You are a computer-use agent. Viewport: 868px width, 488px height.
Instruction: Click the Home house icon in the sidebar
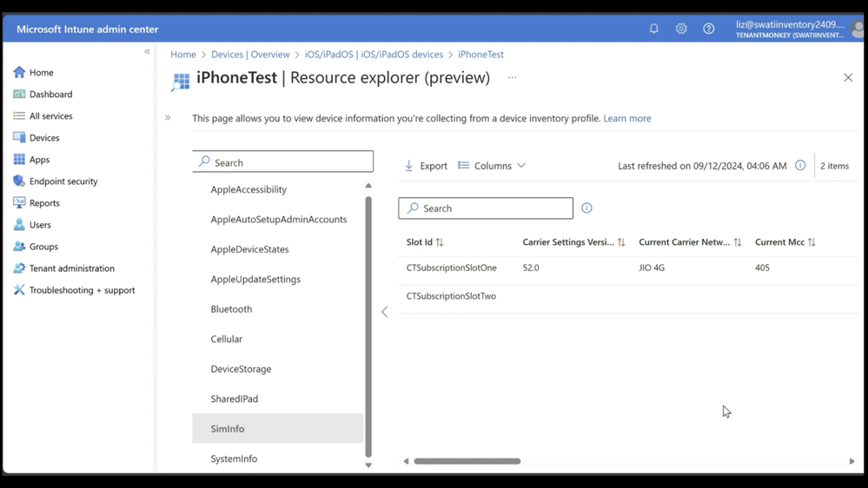point(19,72)
